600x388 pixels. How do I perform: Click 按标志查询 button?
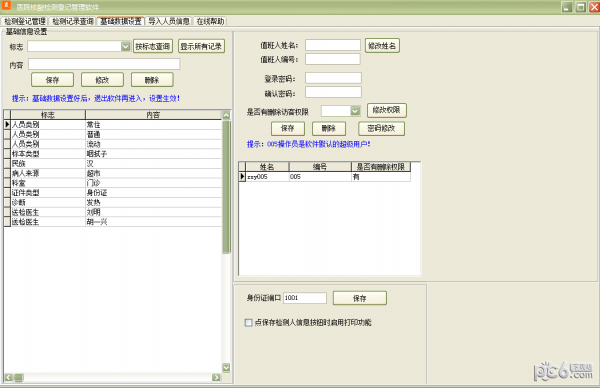pos(153,46)
